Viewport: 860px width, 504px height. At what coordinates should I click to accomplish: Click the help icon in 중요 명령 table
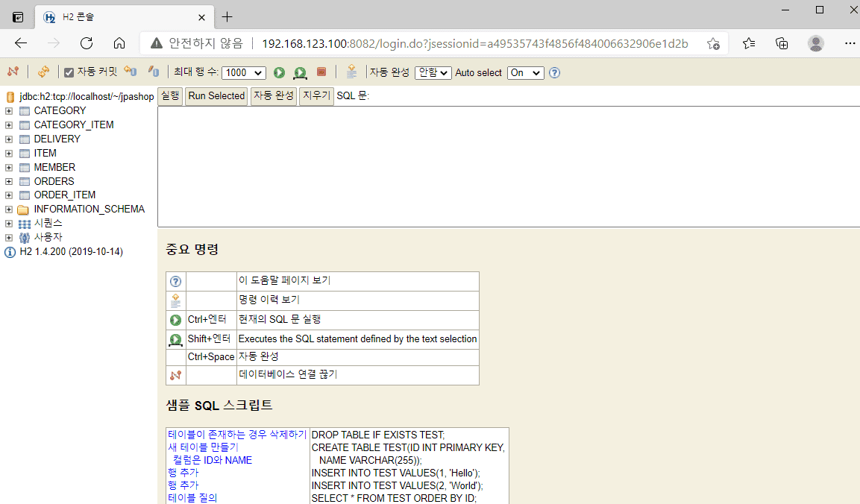(175, 281)
